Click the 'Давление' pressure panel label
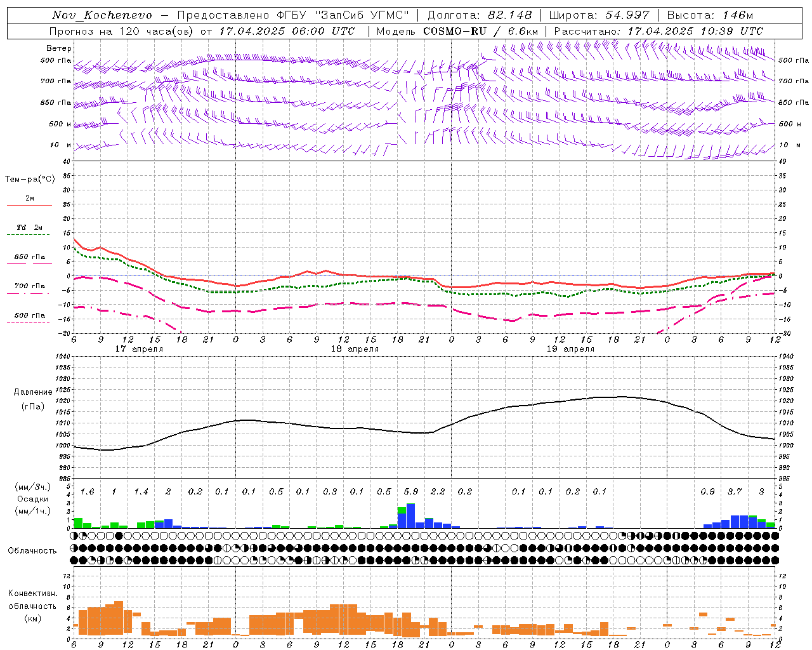The width and height of the screenshot is (812, 650). (x=33, y=392)
